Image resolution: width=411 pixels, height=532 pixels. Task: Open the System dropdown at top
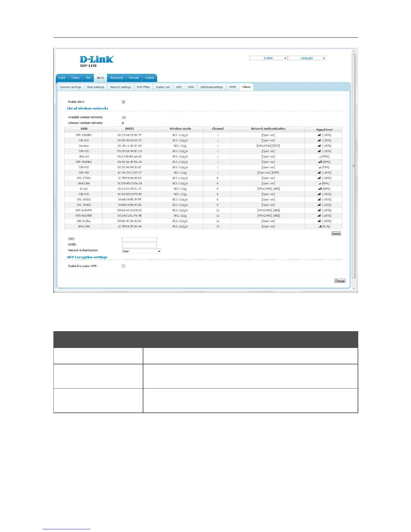pyautogui.click(x=268, y=58)
